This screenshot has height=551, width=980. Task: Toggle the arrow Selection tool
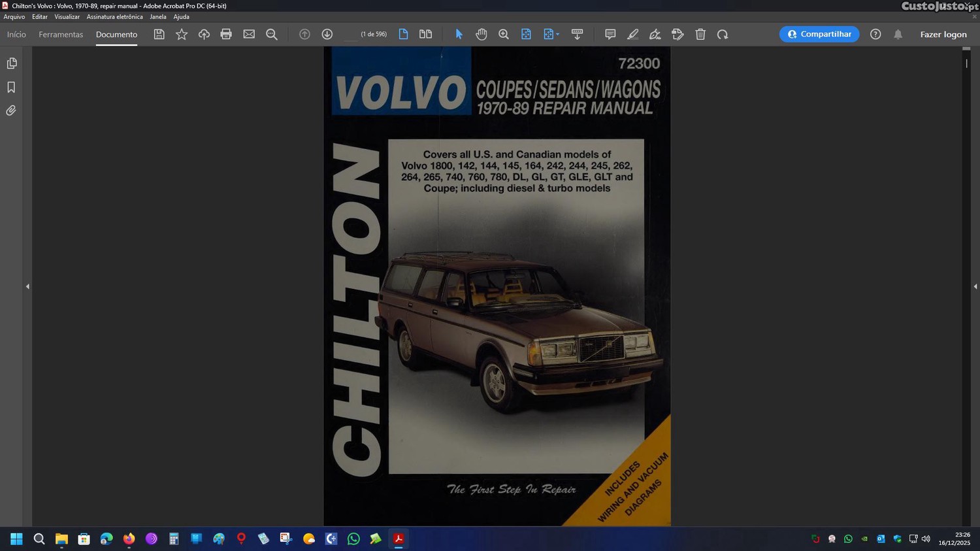[x=459, y=34]
